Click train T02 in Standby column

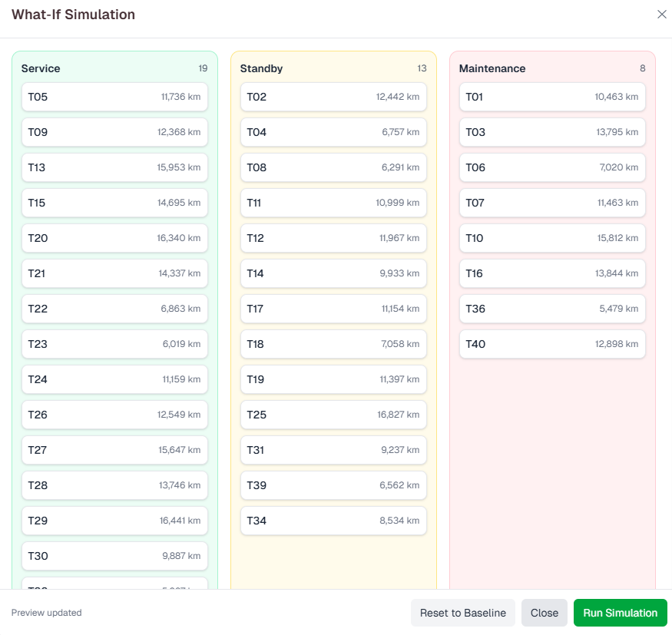[333, 97]
